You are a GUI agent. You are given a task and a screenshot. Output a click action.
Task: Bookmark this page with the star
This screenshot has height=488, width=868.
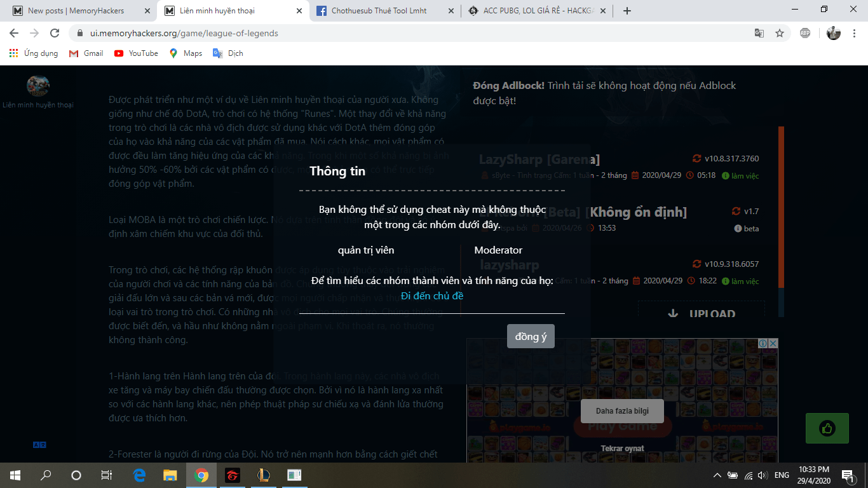coord(780,33)
